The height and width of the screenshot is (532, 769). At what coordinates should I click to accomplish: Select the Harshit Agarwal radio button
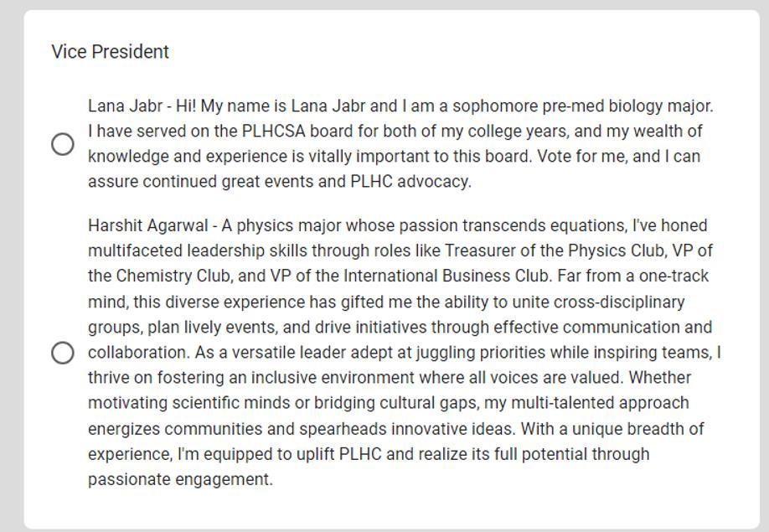pos(62,353)
